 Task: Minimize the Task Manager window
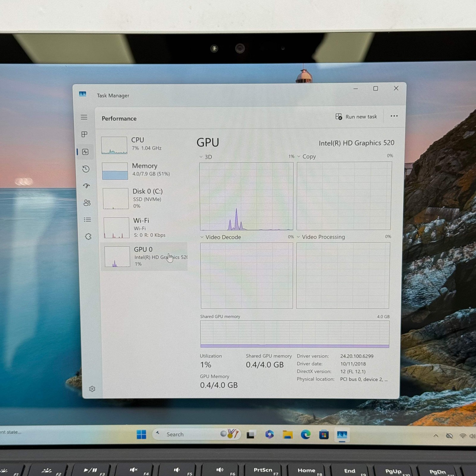356,89
